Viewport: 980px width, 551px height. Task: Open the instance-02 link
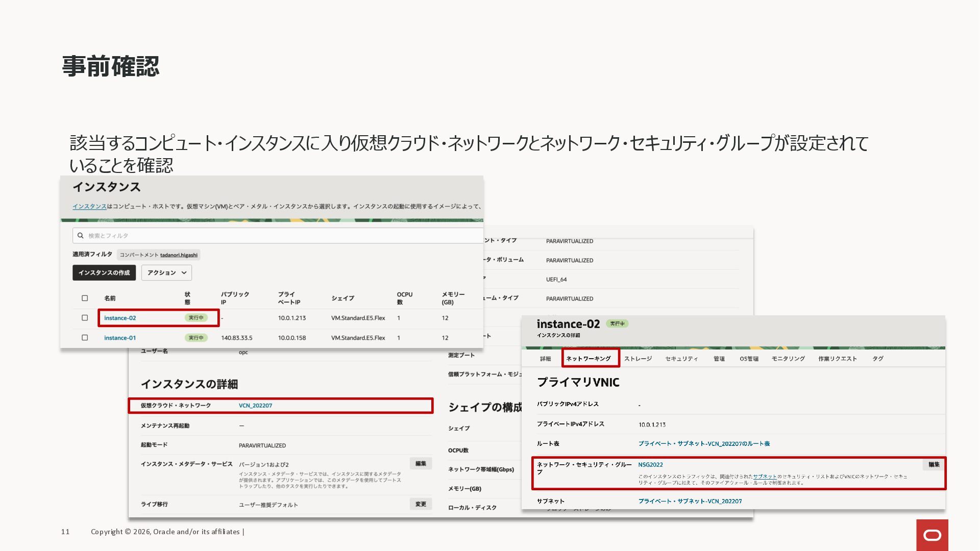click(120, 318)
